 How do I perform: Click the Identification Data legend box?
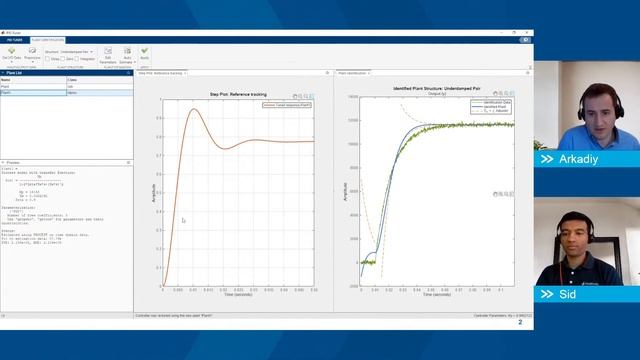(x=491, y=107)
